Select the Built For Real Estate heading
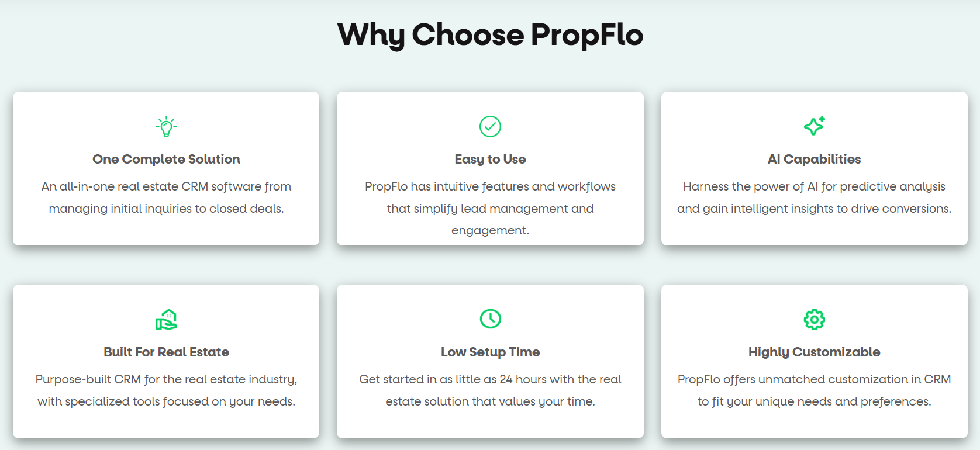980x450 pixels. [x=166, y=352]
